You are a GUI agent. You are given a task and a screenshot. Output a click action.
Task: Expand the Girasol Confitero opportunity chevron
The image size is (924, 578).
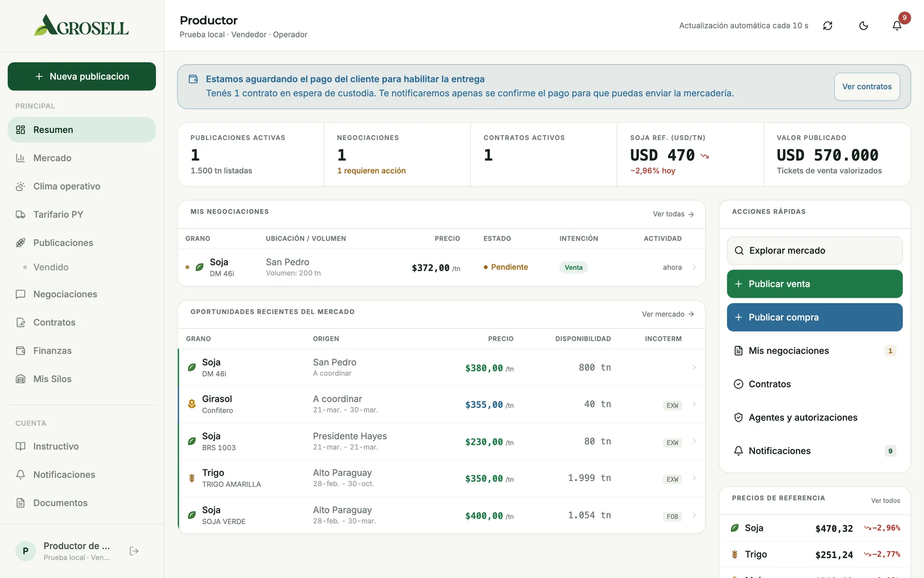click(694, 404)
